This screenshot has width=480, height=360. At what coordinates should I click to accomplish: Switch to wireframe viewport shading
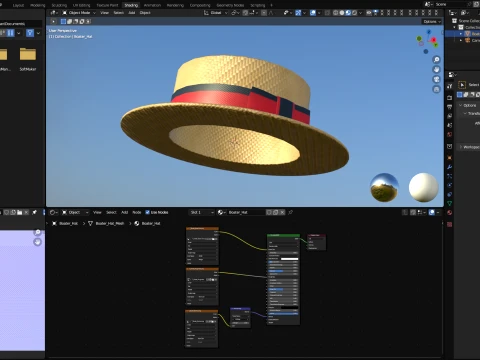point(335,13)
